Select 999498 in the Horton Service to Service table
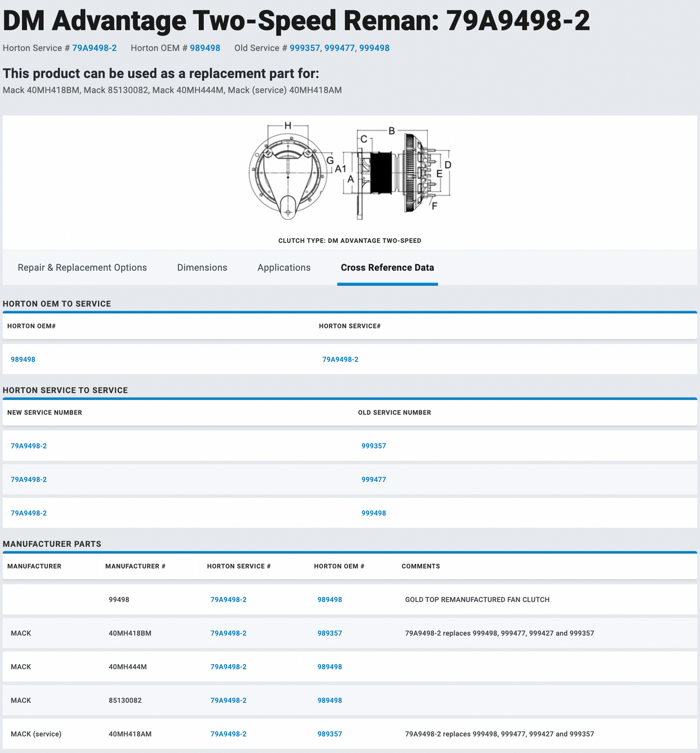This screenshot has height=753, width=700. (x=374, y=512)
